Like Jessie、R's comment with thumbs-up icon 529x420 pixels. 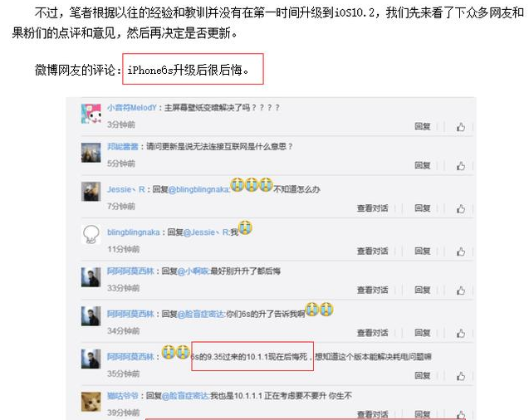coord(461,208)
